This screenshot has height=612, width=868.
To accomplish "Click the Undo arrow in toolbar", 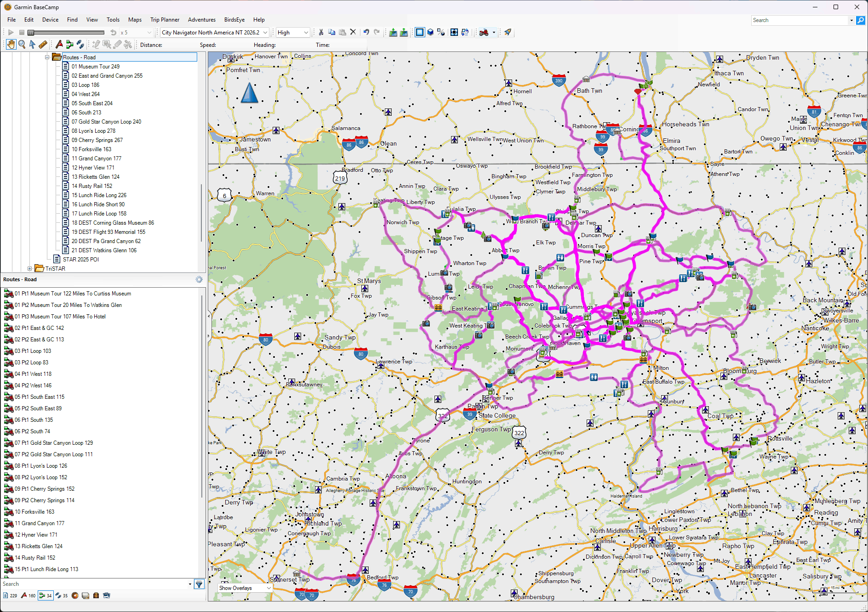I will pyautogui.click(x=366, y=32).
